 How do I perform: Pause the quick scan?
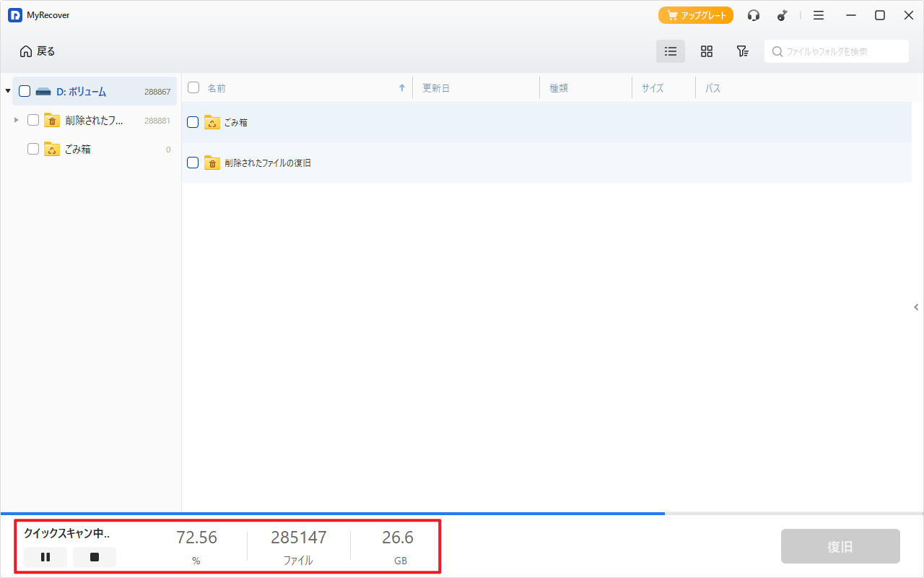pos(45,557)
